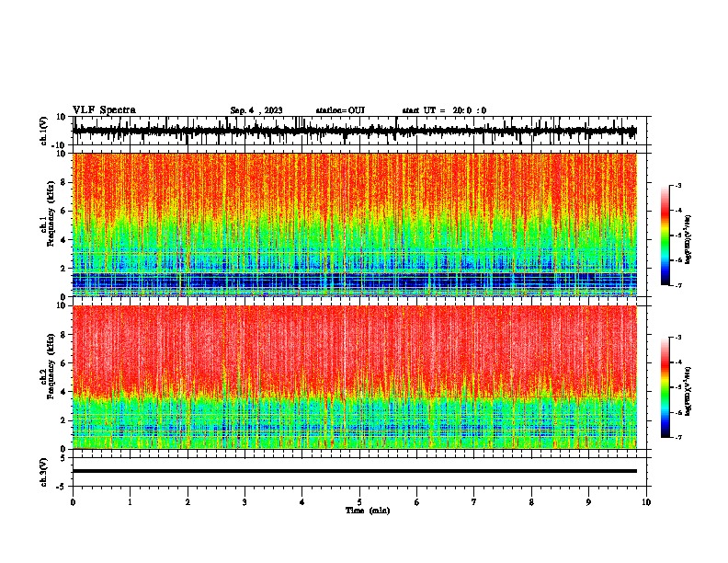Pick the ch.1 spectrogram color scale bar

[x=665, y=236]
